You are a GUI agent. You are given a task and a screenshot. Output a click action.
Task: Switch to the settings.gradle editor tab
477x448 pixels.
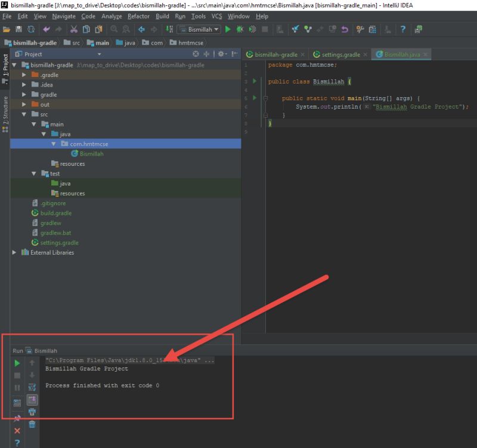(340, 54)
